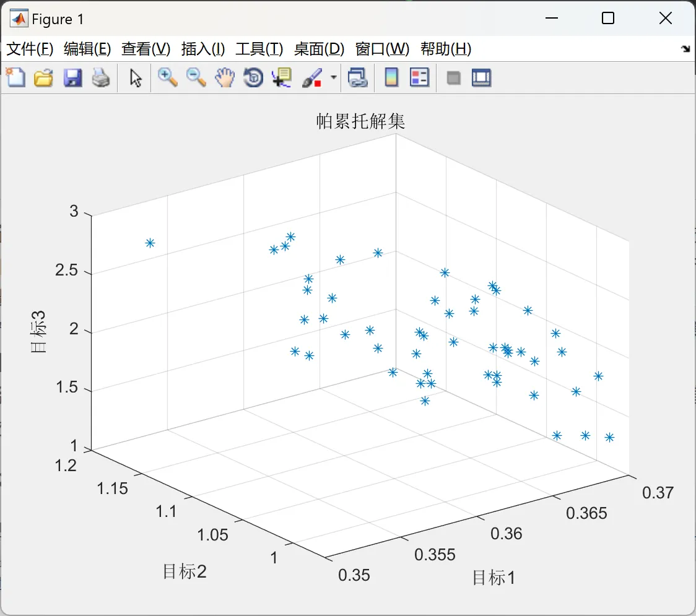Viewport: 696px width, 616px height.
Task: Expand the brush color dropdown arrow
Action: tap(333, 77)
